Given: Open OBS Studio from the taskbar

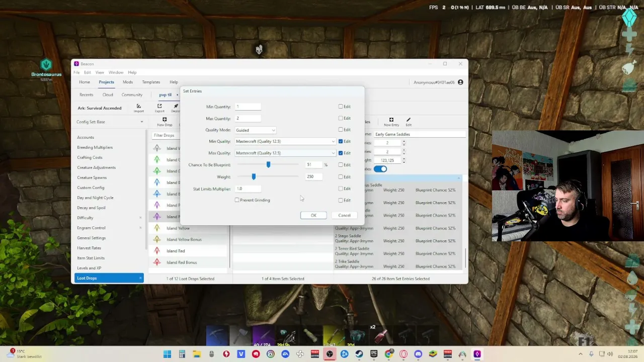Looking at the screenshot, I should click(330, 354).
